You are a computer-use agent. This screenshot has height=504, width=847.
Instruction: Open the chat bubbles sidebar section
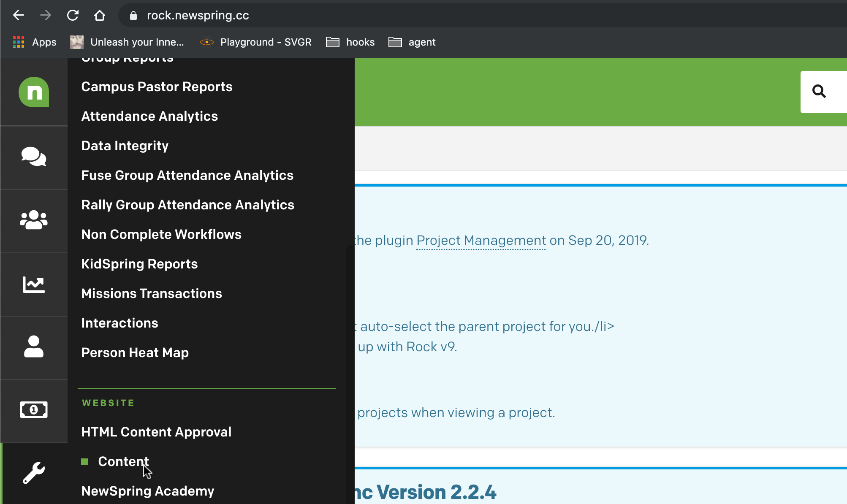(34, 157)
